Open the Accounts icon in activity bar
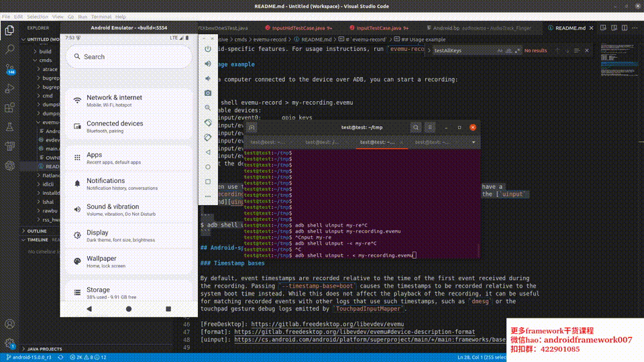644x362 pixels. click(9, 324)
